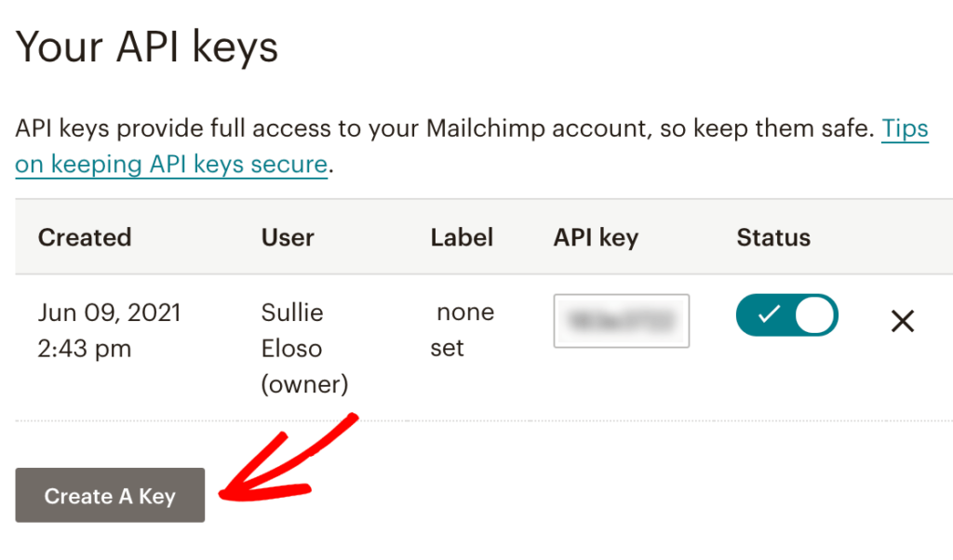Click the User column header

[x=287, y=237]
